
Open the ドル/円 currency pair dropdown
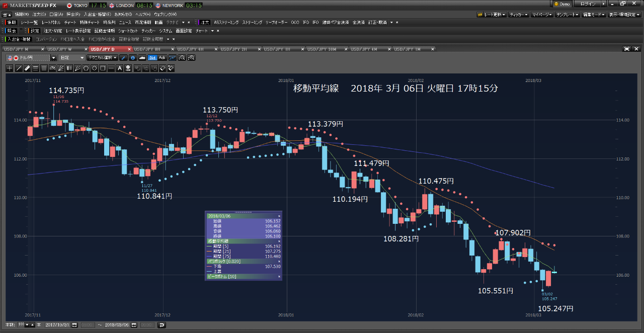pyautogui.click(x=53, y=58)
